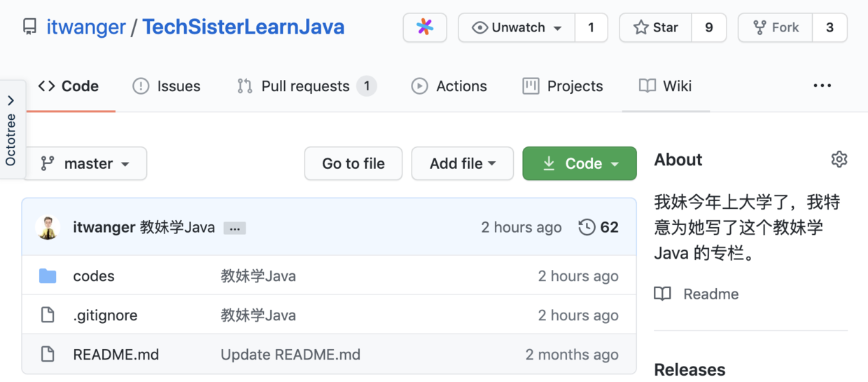This screenshot has height=382, width=868.
Task: Open the TechSisterLearnJava repository link
Action: (x=244, y=27)
